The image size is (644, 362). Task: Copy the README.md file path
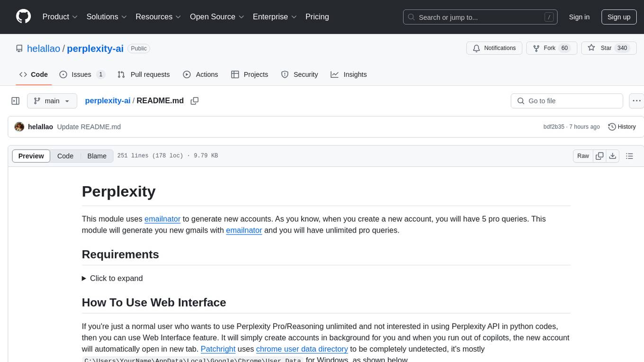[x=194, y=101]
